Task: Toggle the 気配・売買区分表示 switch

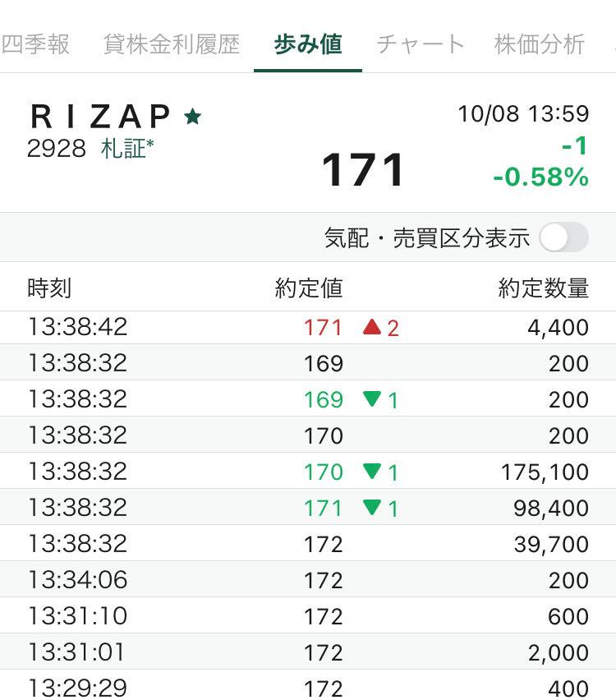Action: pyautogui.click(x=563, y=237)
